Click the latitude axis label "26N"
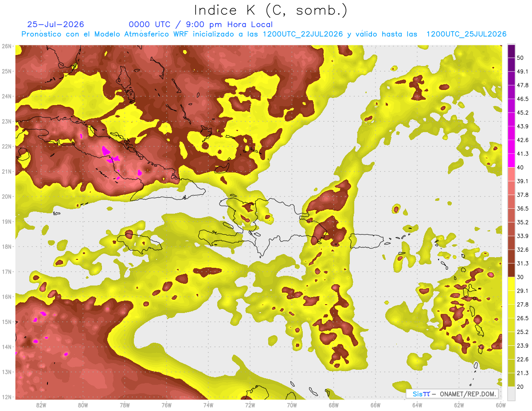Viewport: 532px width, 411px height. [7, 46]
